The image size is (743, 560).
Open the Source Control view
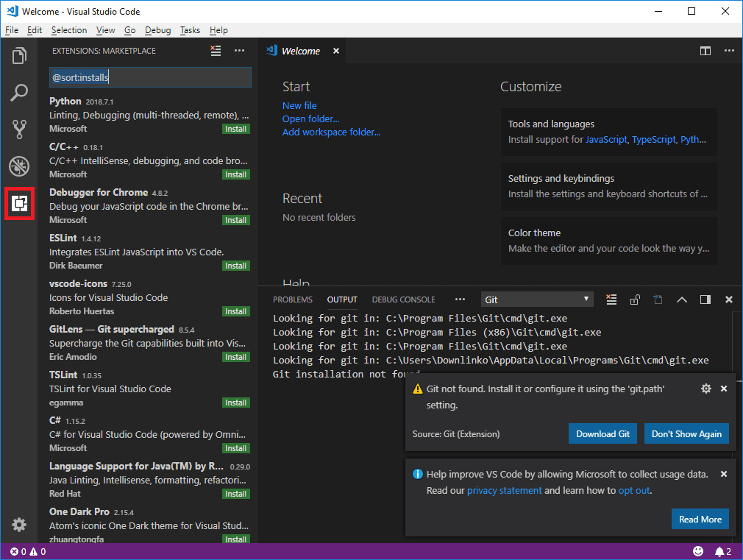tap(19, 129)
